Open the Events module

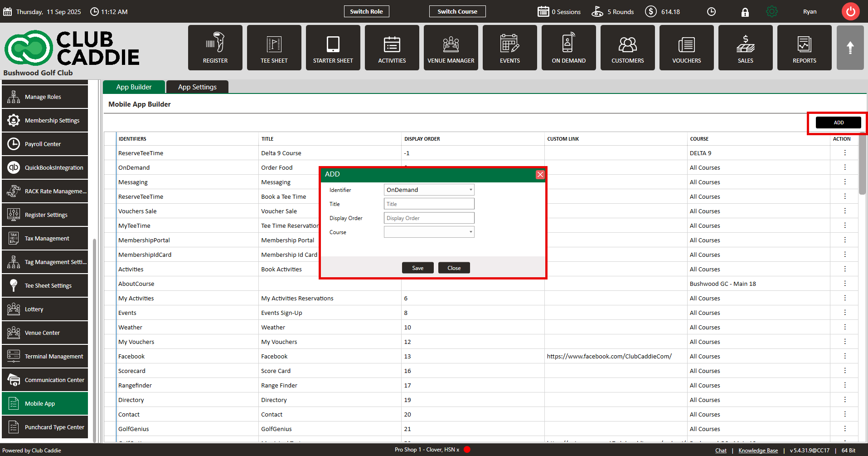pos(510,48)
